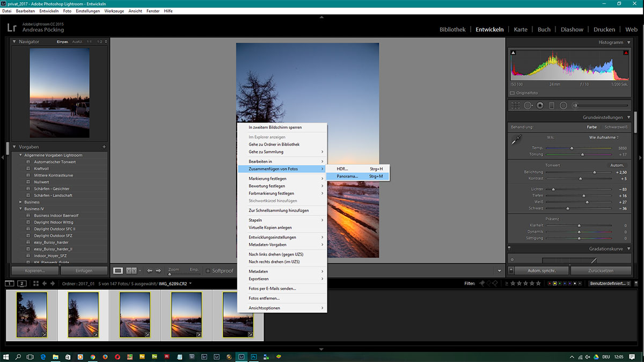This screenshot has width=644, height=362.
Task: Click the Belichtung slider handle
Action: click(595, 172)
